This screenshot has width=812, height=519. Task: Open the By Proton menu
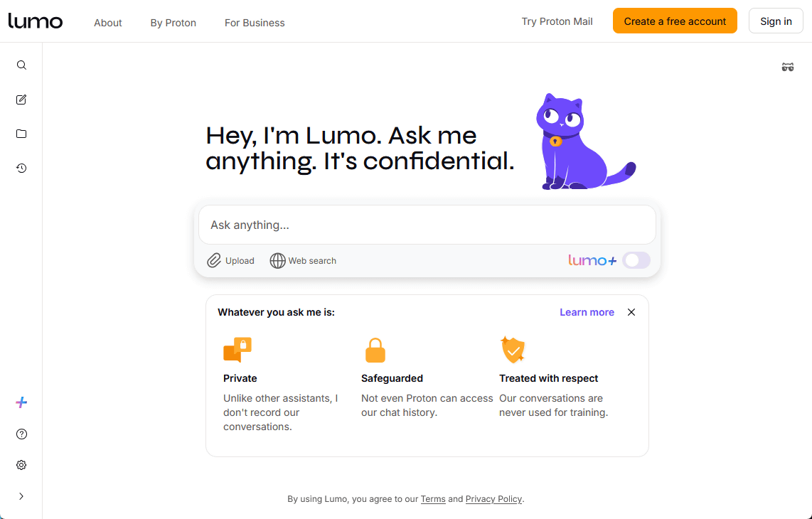[173, 23]
